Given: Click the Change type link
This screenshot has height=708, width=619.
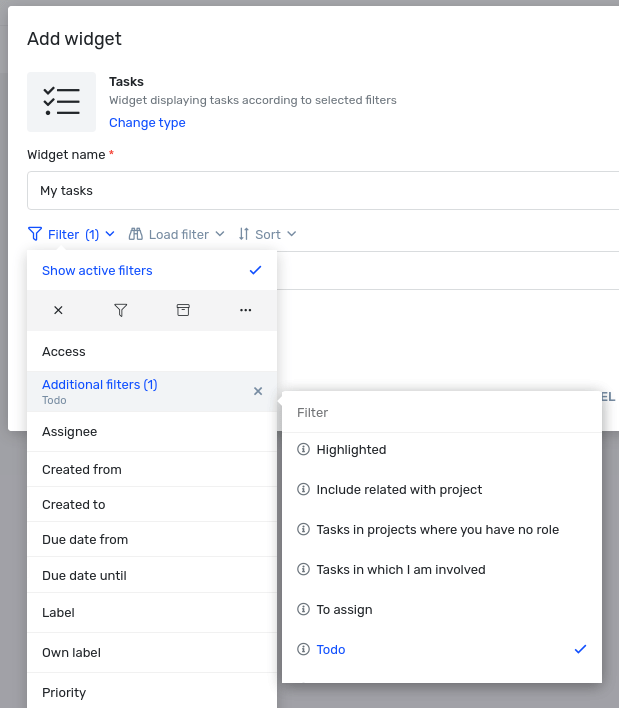Looking at the screenshot, I should tap(147, 122).
